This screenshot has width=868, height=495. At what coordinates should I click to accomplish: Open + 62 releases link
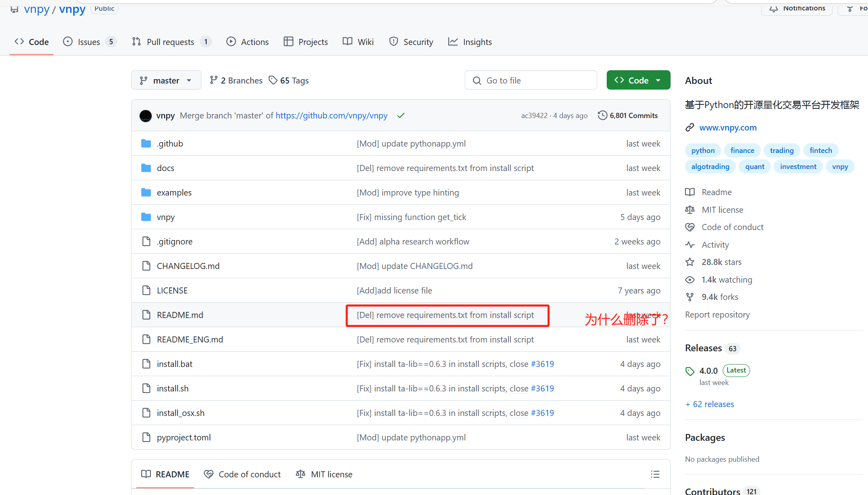(709, 404)
